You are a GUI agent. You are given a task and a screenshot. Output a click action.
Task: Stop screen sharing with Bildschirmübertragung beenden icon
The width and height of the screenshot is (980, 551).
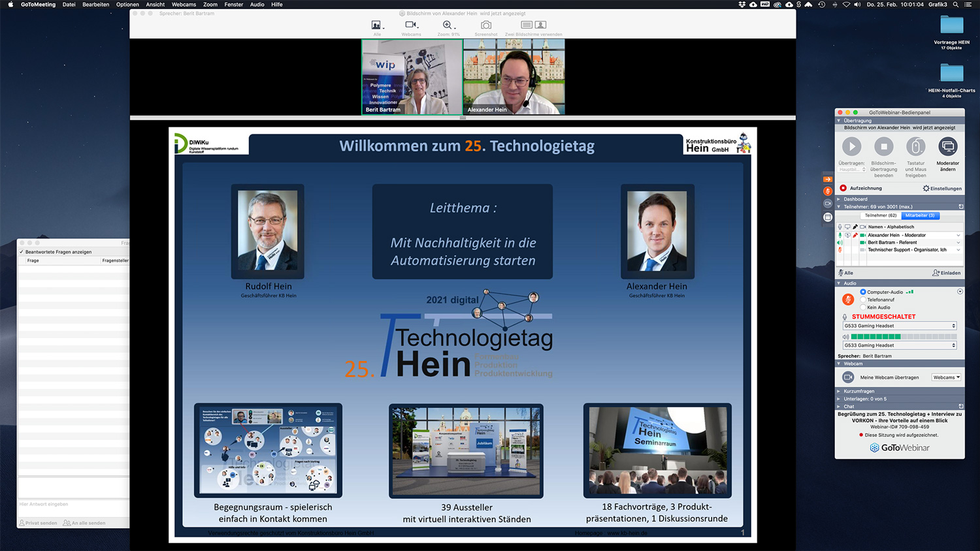click(x=884, y=146)
